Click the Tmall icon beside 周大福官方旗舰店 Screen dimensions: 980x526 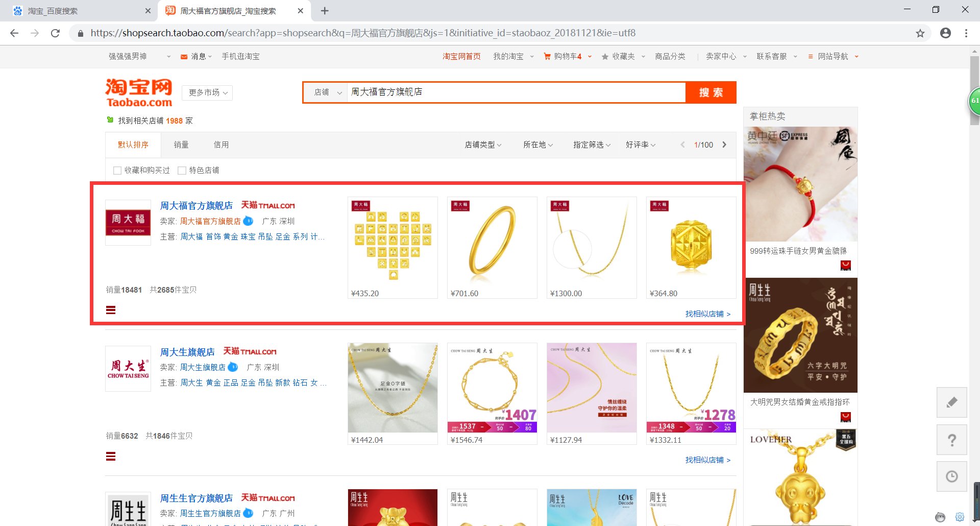[x=268, y=205]
